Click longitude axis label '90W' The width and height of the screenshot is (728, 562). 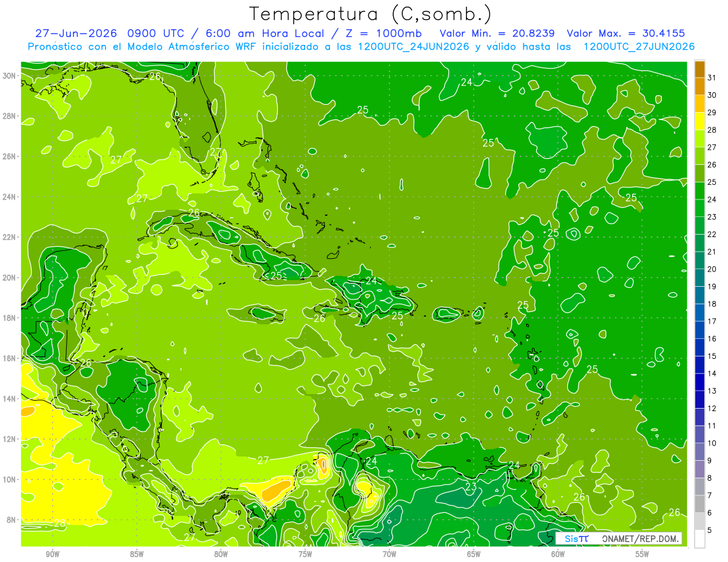53,554
